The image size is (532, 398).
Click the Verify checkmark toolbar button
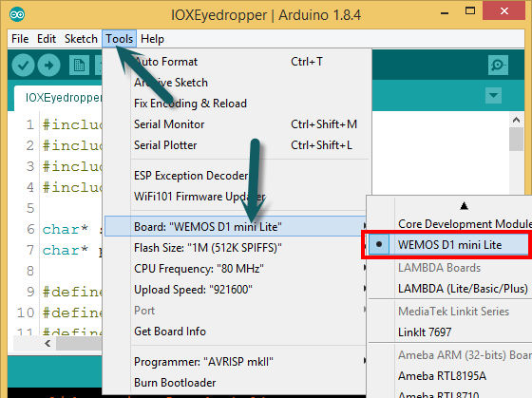23,66
